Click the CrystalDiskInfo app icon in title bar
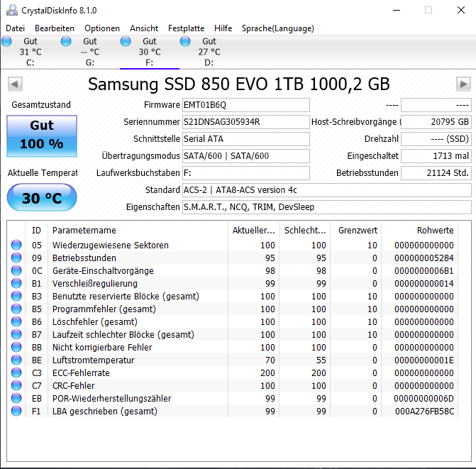476x469 pixels. coord(12,11)
